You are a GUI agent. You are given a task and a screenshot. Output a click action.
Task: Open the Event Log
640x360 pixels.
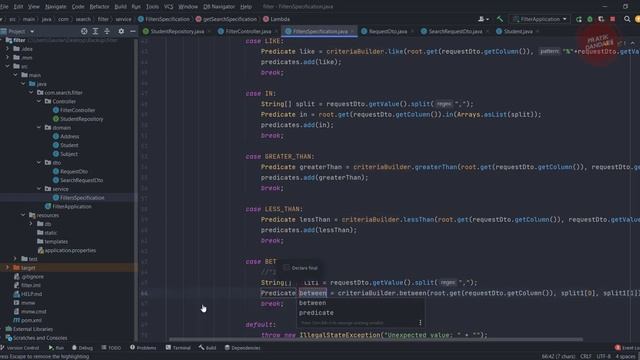pyautogui.click(x=628, y=348)
